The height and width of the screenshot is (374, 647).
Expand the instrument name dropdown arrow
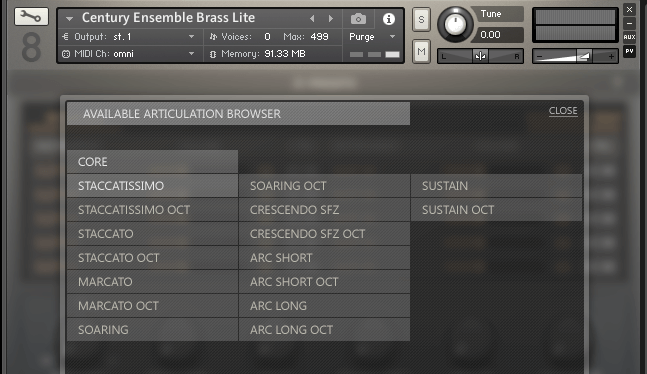[x=69, y=19]
